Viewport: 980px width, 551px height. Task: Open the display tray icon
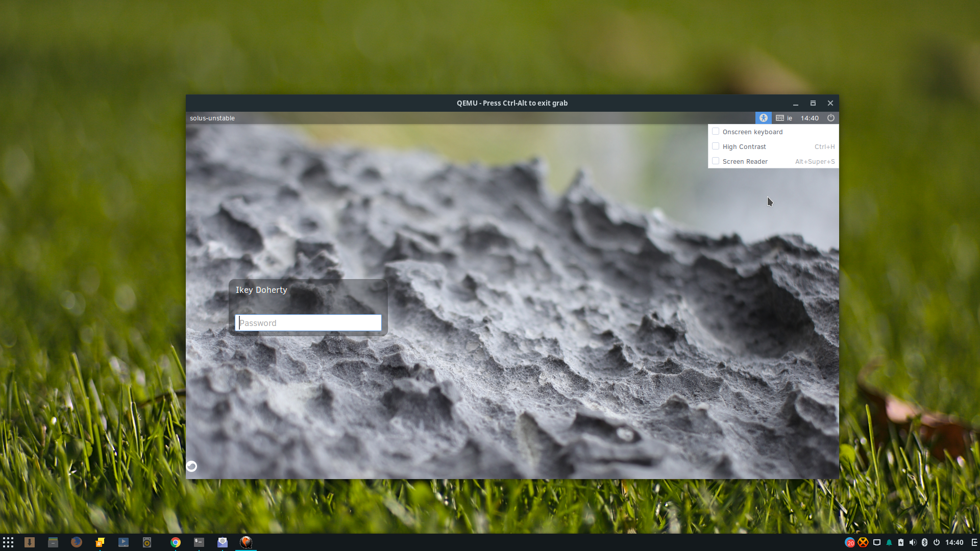[x=877, y=542]
